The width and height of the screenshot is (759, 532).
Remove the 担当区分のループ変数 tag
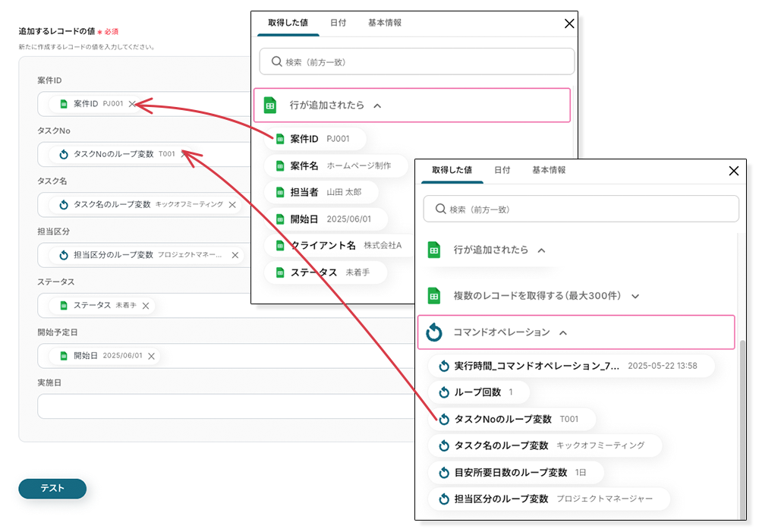(235, 256)
